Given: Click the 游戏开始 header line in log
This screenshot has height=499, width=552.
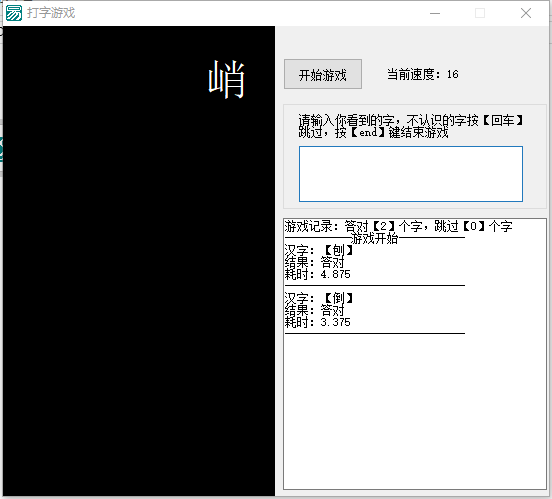Looking at the screenshot, I should pyautogui.click(x=375, y=238).
